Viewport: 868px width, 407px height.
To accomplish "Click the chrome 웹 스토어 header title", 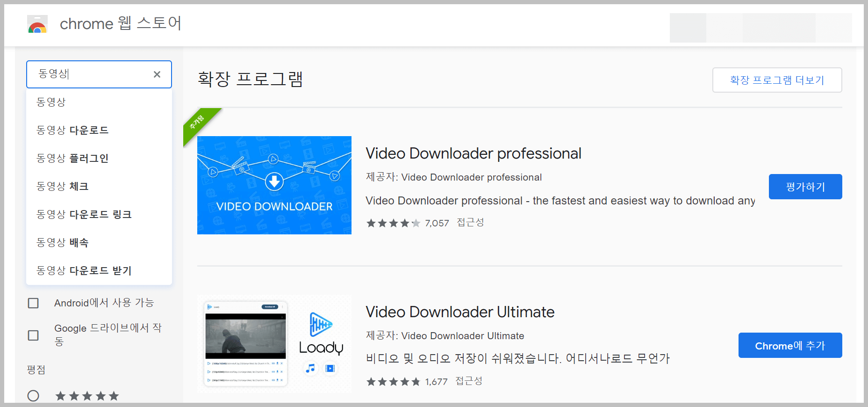I will (x=121, y=23).
